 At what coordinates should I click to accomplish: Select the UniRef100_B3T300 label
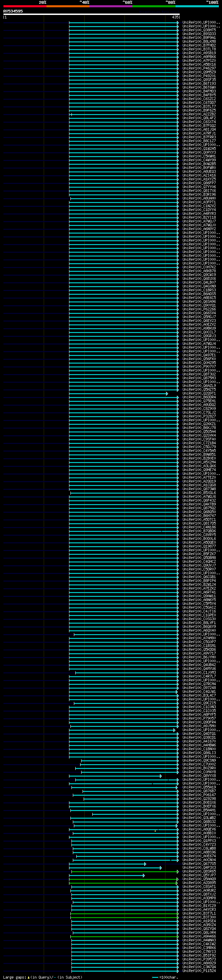coord(199,917)
